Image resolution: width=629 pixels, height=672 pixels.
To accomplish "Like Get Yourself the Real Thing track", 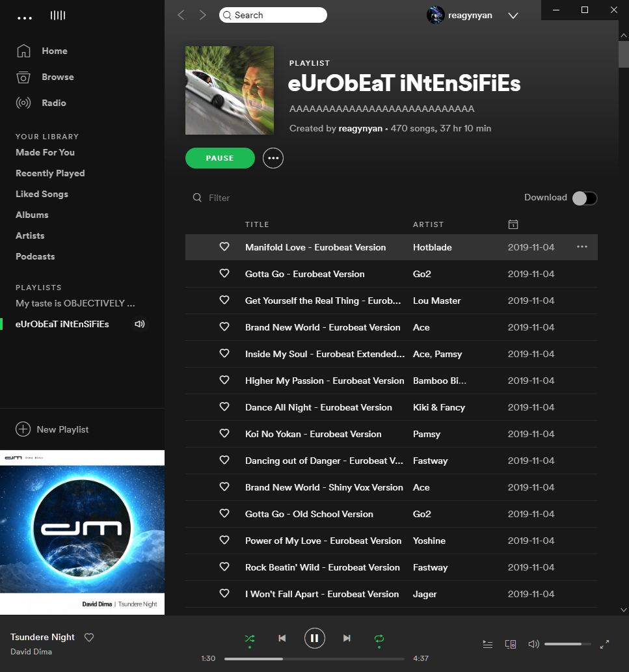I will click(x=224, y=300).
